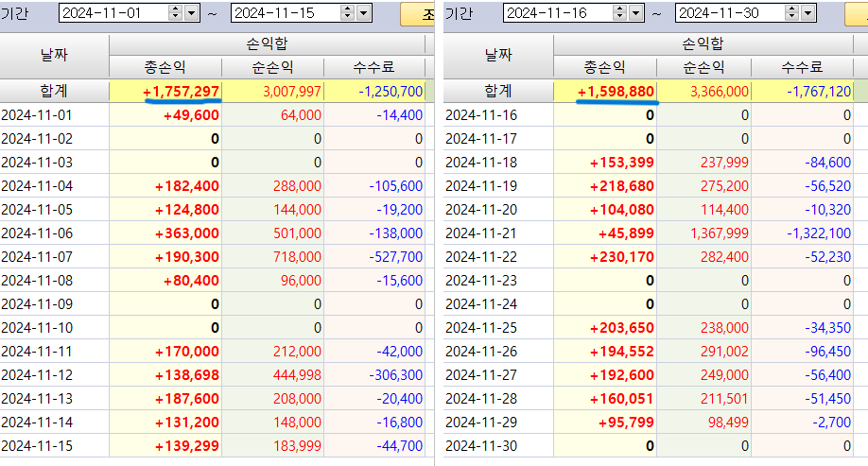Select the 3,366,000 net profit total

pos(703,91)
